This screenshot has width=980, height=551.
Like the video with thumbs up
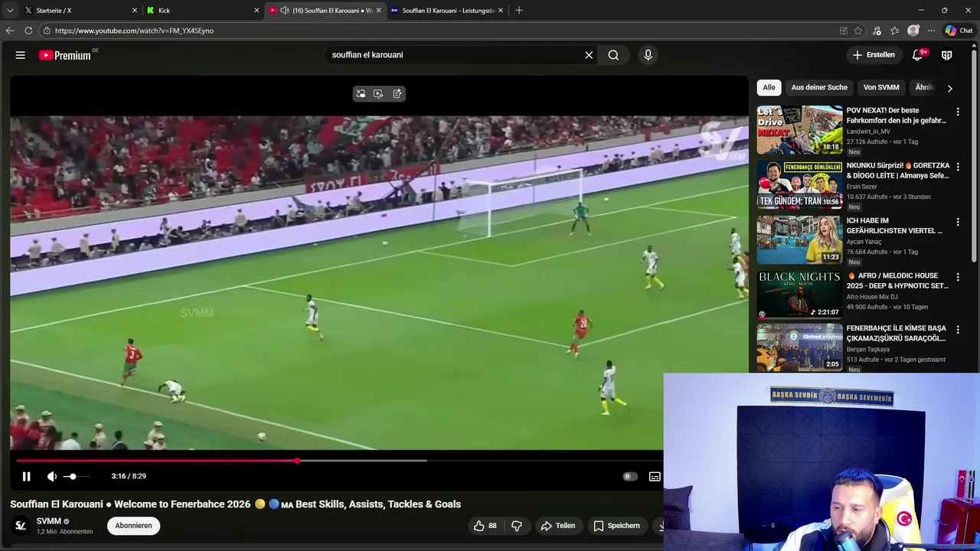(x=485, y=526)
